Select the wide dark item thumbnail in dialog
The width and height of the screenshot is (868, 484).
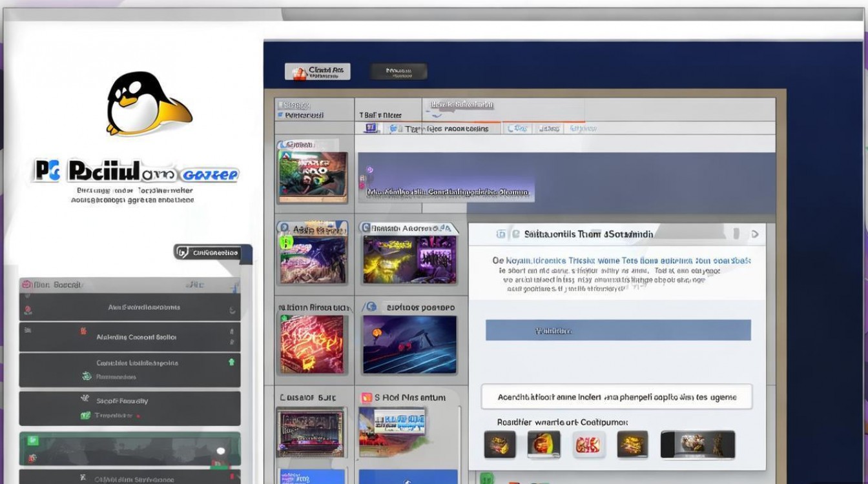point(697,445)
